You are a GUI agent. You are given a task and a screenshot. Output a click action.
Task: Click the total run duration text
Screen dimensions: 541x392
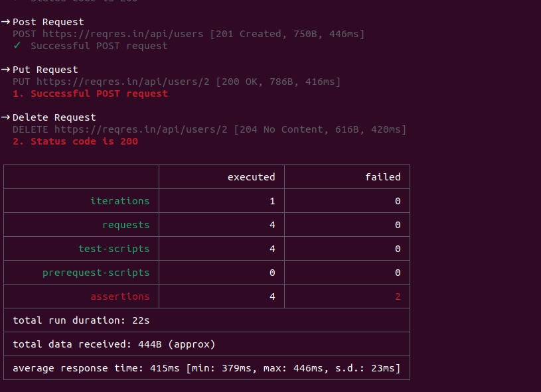[81, 320]
